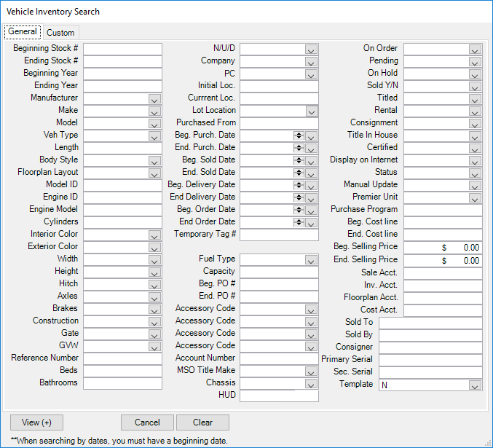The width and height of the screenshot is (493, 448).
Task: Open the Manufacturer dropdown
Action: pos(154,99)
